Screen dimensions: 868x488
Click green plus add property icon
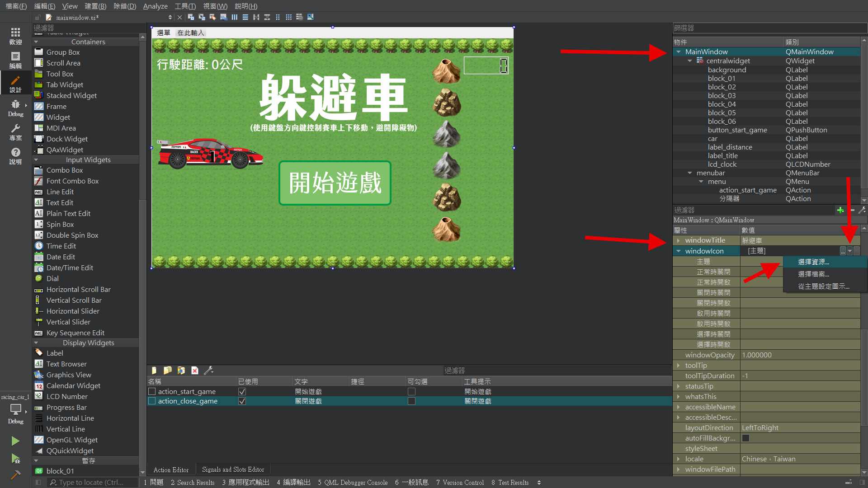[840, 210]
